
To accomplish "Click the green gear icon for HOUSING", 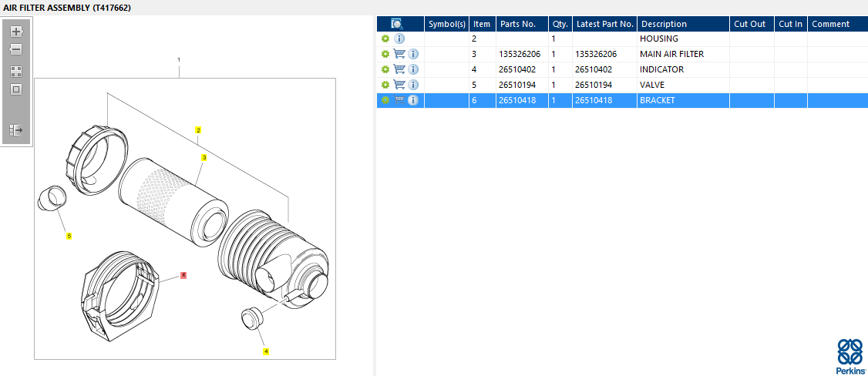I will 385,39.
